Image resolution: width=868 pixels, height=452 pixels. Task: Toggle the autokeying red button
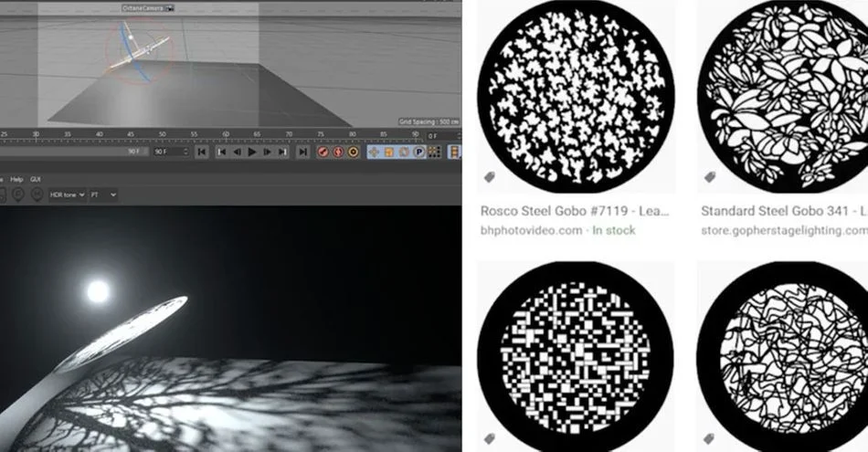pos(338,152)
